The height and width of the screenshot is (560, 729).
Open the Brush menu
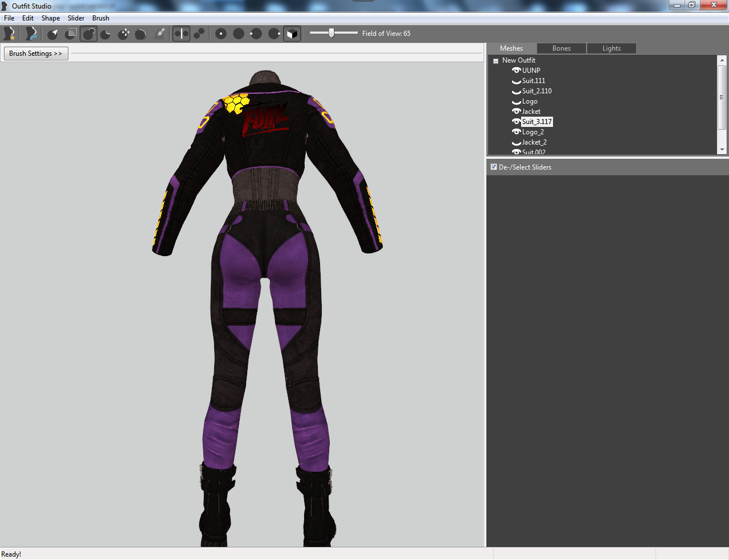(x=101, y=18)
